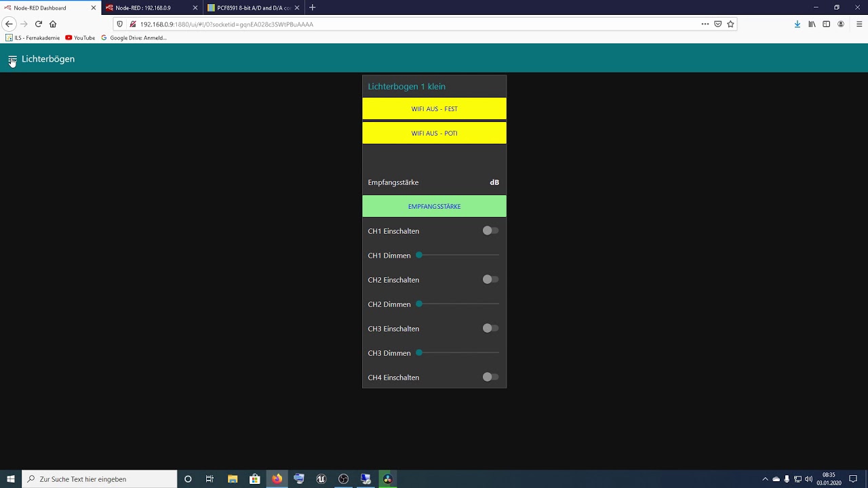Bookmark this page with the star icon

pos(730,24)
